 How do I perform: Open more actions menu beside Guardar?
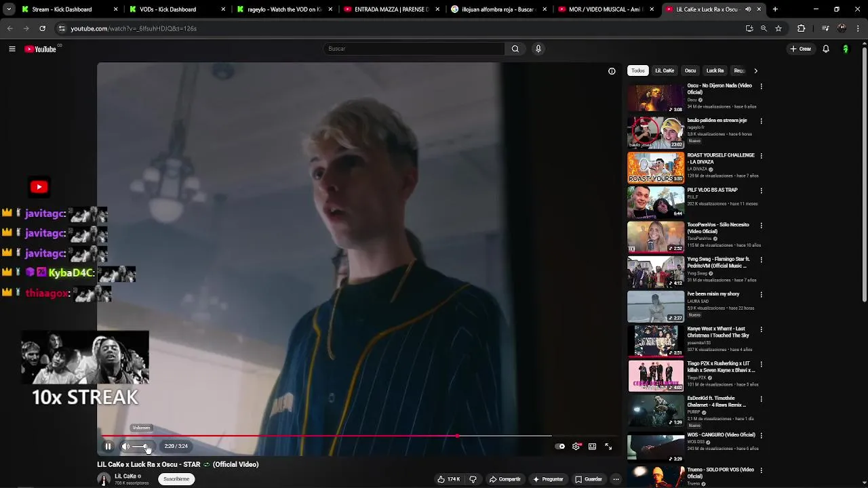point(616,479)
